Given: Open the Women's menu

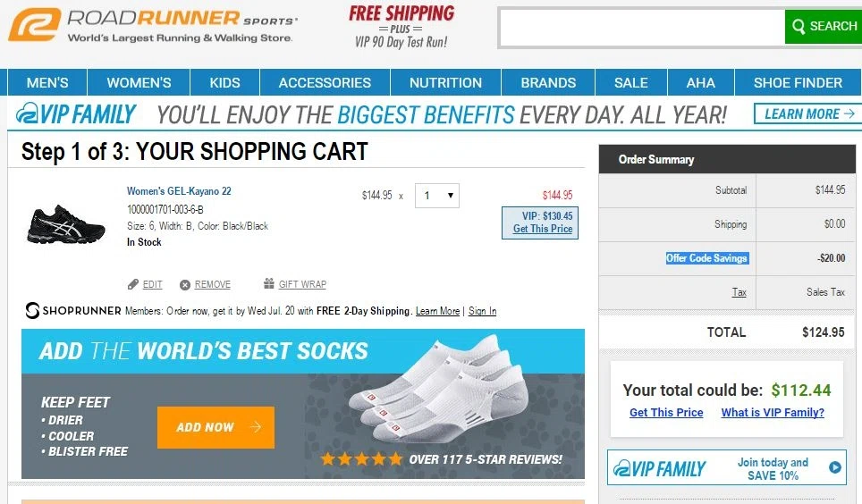Looking at the screenshot, I should pos(139,82).
